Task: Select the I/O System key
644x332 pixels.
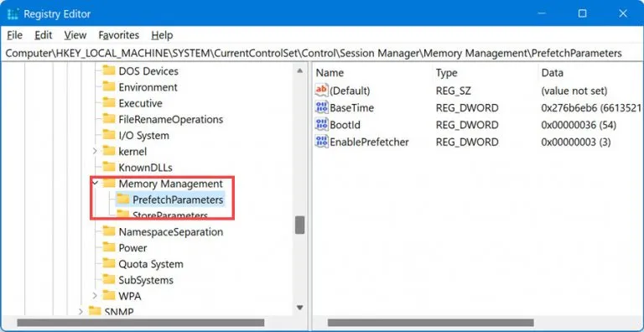Action: [143, 136]
